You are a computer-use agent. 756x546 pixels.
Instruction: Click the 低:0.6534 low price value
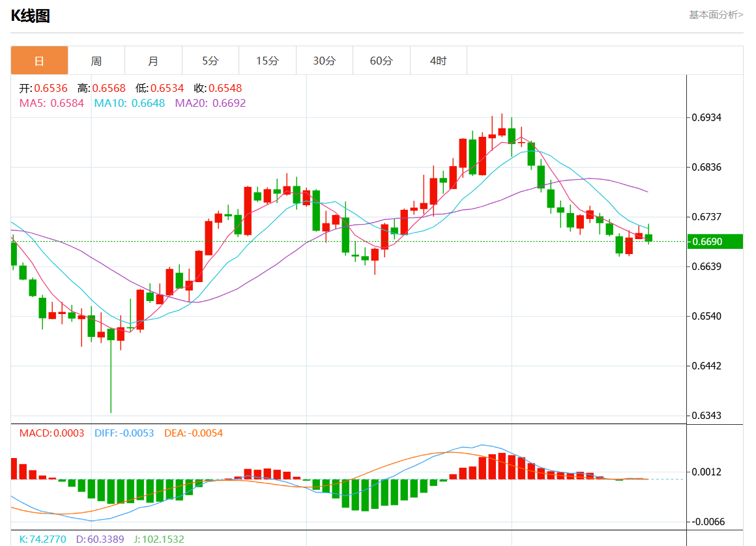(160, 88)
